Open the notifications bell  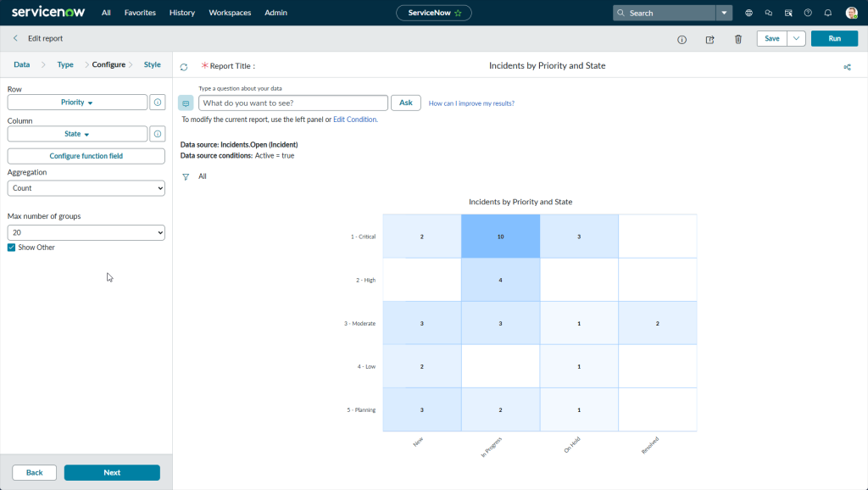(x=828, y=13)
